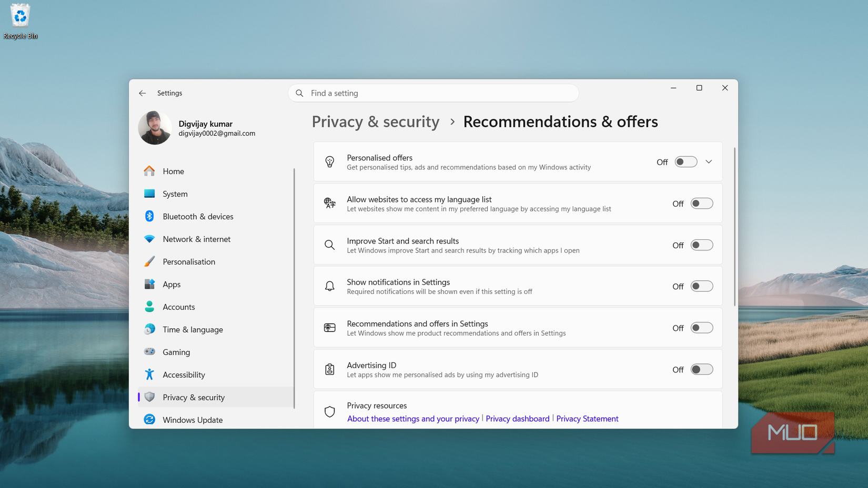Enable Recommendations and offers in Settings

coord(702,328)
